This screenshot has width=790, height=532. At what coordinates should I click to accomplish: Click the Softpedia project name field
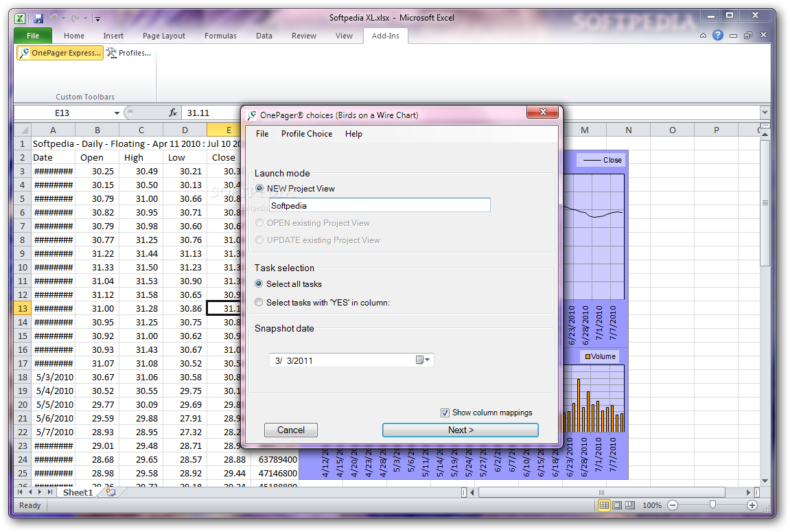(380, 205)
